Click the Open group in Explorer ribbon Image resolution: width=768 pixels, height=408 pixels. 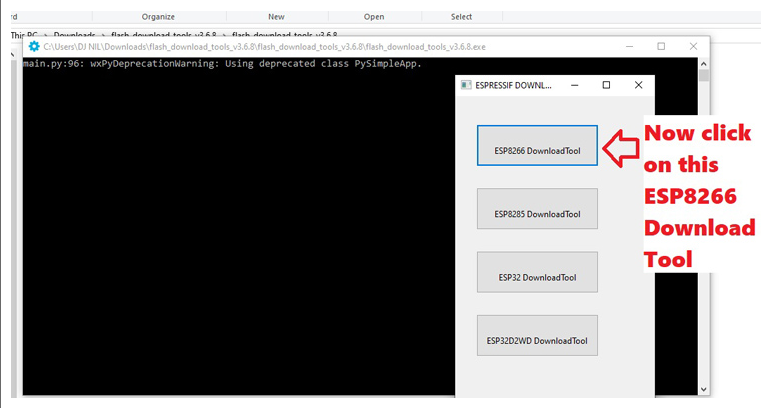point(374,17)
